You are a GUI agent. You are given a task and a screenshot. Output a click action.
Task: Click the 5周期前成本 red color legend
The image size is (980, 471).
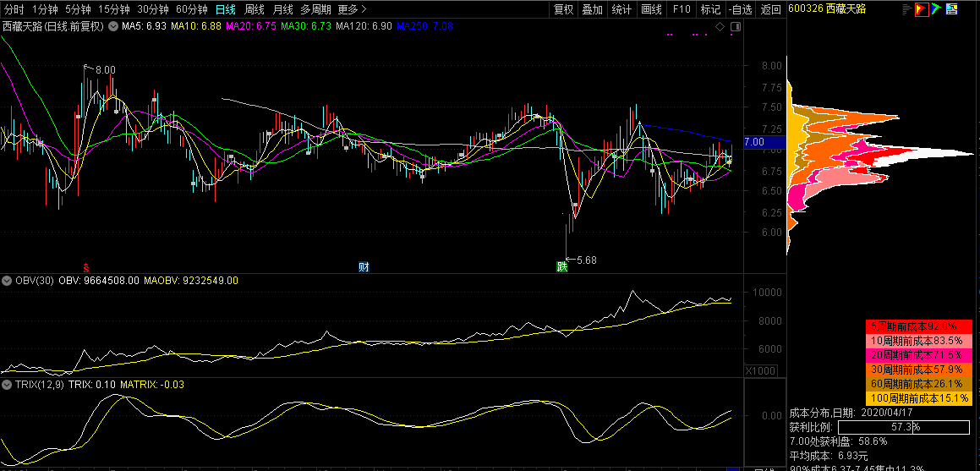pos(919,326)
